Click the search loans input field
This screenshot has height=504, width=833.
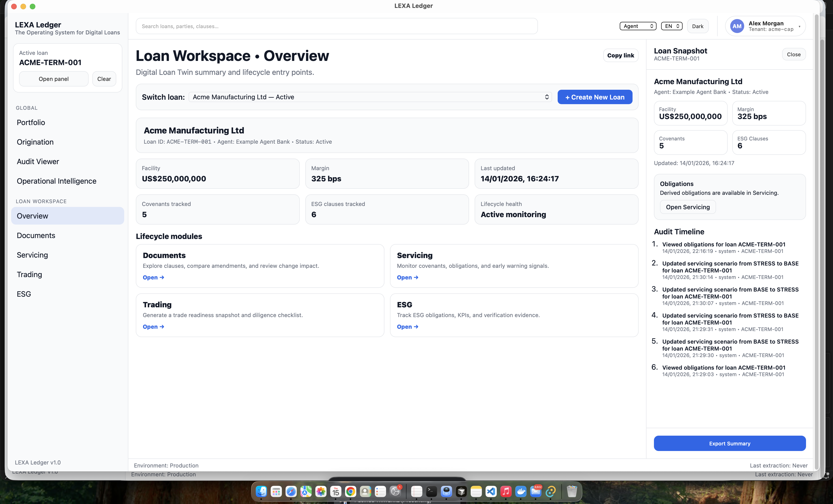336,26
